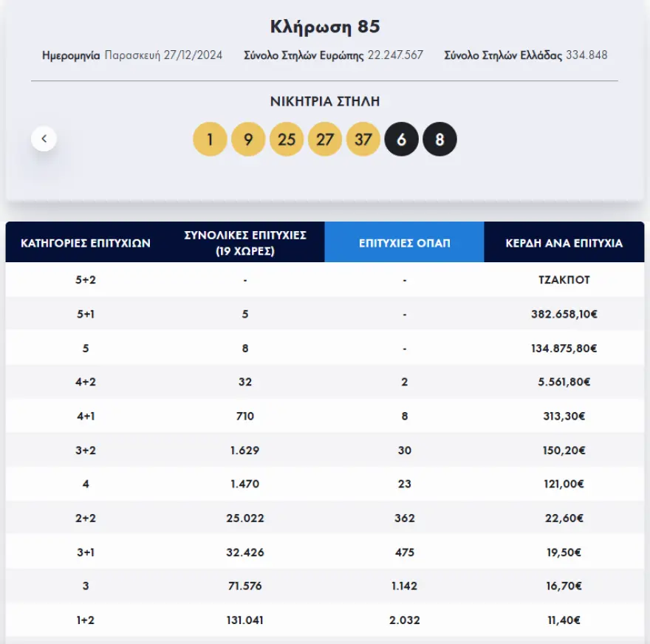This screenshot has height=644, width=650.
Task: Click the ΚΕΡΔΗ ΑΝΑ ΕΠΙΤΥΧΙΑ header
Action: (564, 242)
